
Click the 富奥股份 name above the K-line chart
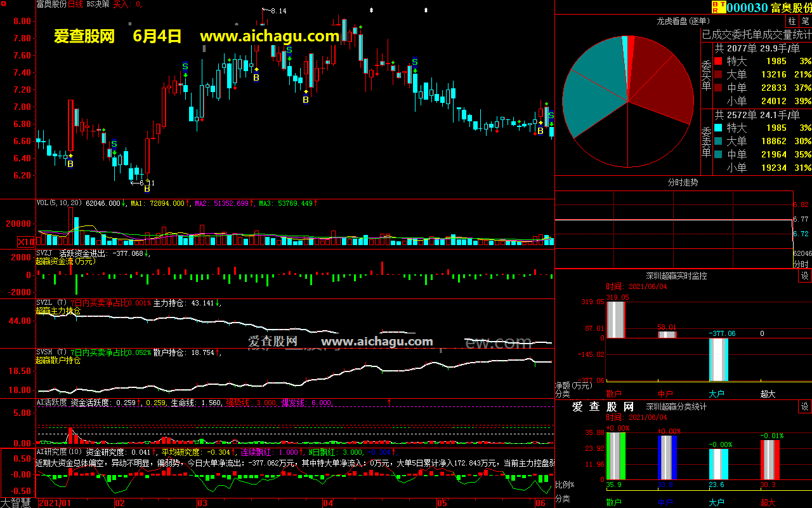(51, 4)
